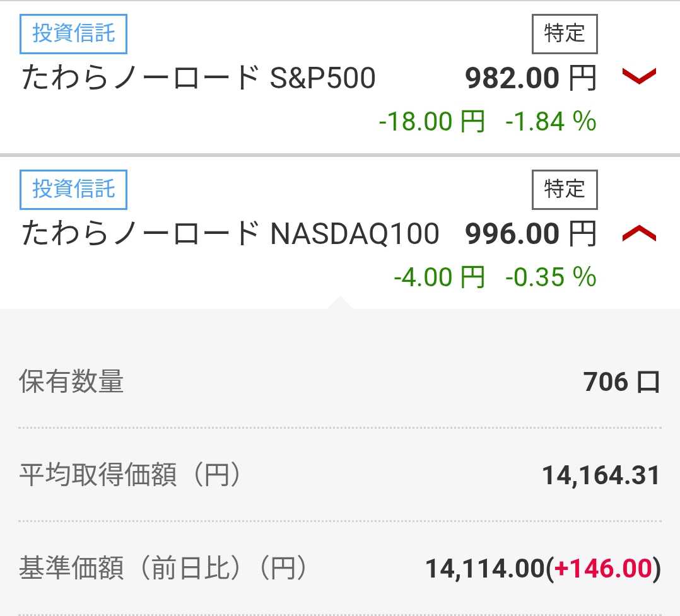Tap the 14,164.31 average acquisition price

[601, 475]
